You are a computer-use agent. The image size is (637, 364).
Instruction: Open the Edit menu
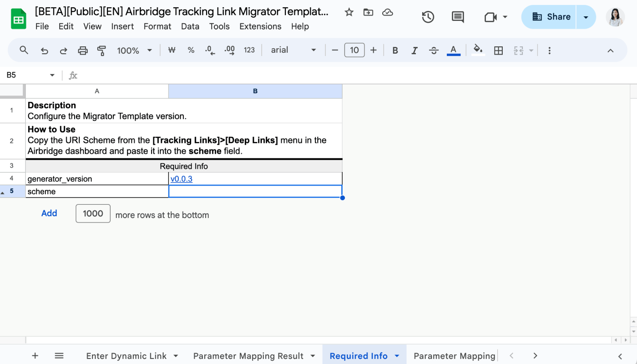tap(66, 26)
